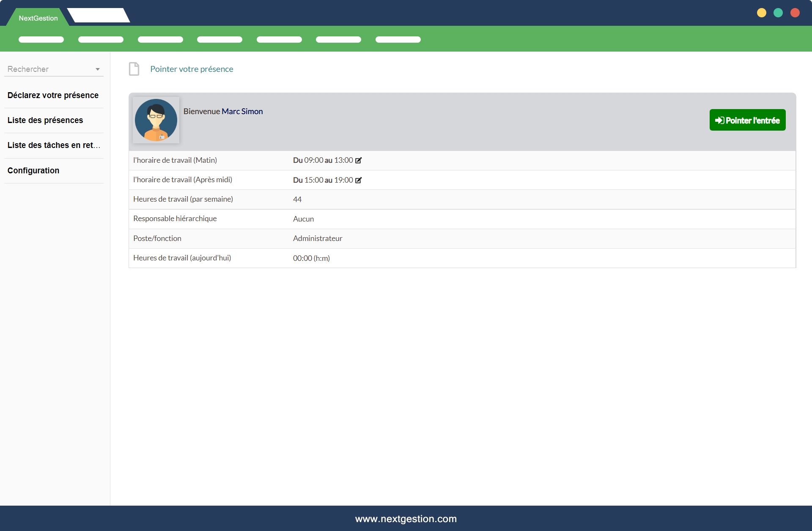Click the afternoon schedule edit icon
Image resolution: width=812 pixels, height=531 pixels.
359,180
